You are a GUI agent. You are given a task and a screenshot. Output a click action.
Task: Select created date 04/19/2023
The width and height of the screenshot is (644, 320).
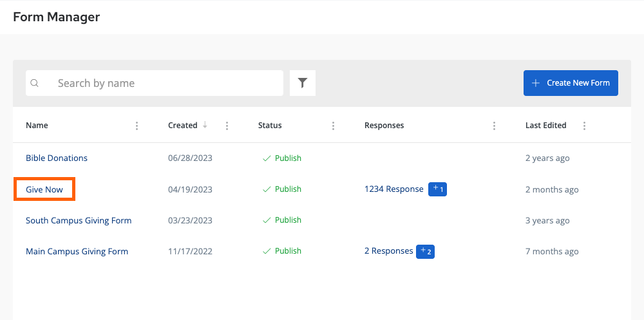pos(190,189)
